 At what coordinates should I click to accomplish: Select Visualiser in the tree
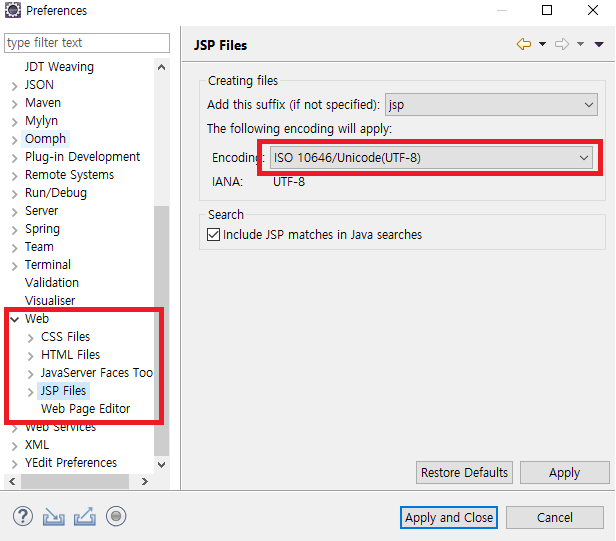[x=50, y=301]
